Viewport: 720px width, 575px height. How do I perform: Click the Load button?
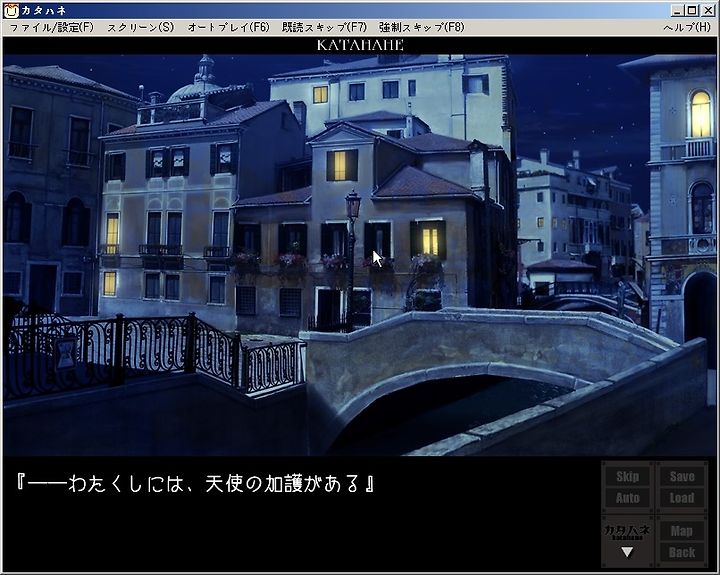click(682, 498)
